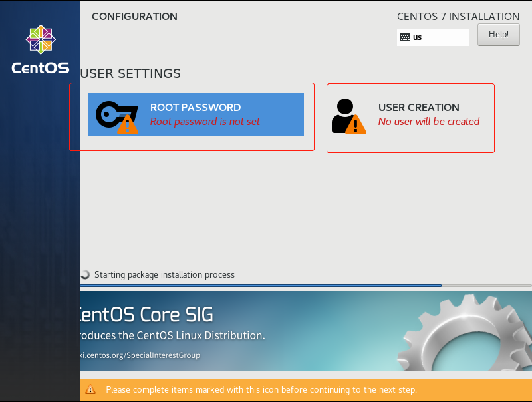Click the 'Root password is not set' warning text

205,122
